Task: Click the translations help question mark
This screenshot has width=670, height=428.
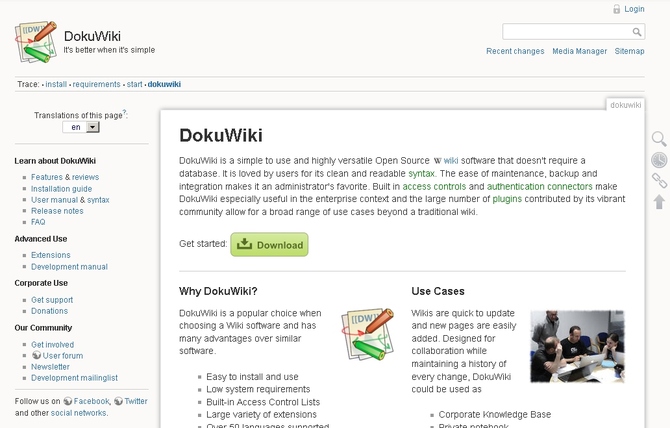Action: coord(124,112)
